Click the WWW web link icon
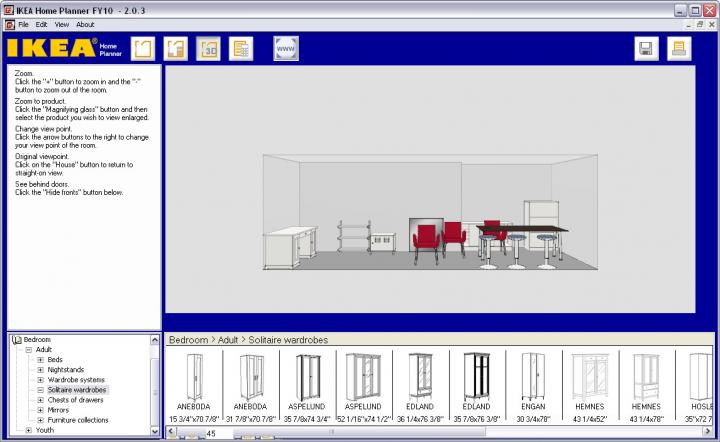Image resolution: width=720 pixels, height=442 pixels. pos(286,49)
